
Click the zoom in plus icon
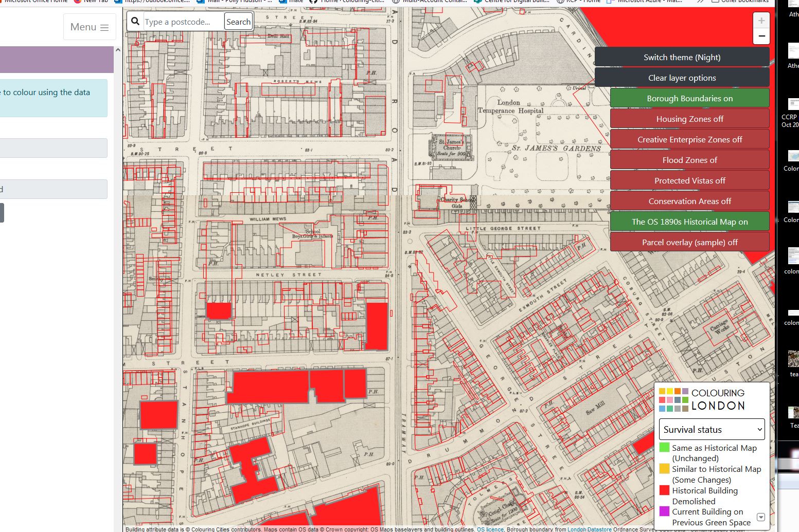(760, 20)
